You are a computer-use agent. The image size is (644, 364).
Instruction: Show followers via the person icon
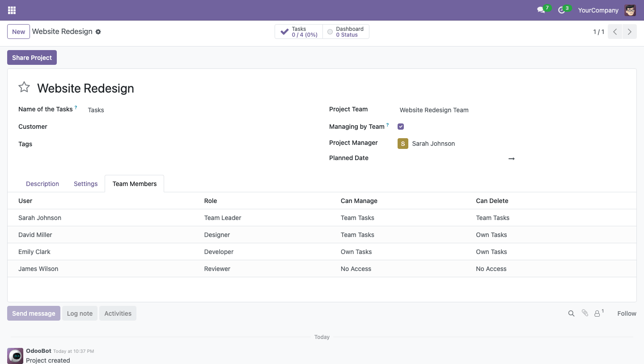(x=598, y=313)
